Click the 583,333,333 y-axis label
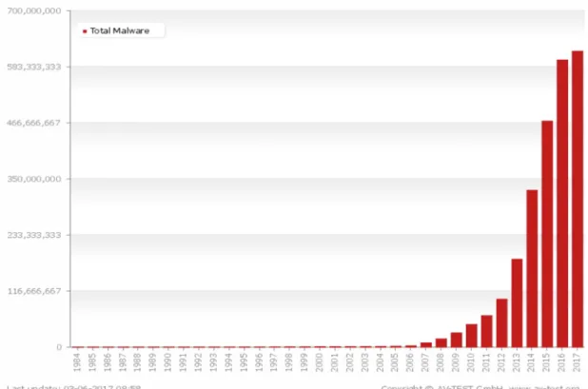This screenshot has width=588, height=389. point(34,67)
